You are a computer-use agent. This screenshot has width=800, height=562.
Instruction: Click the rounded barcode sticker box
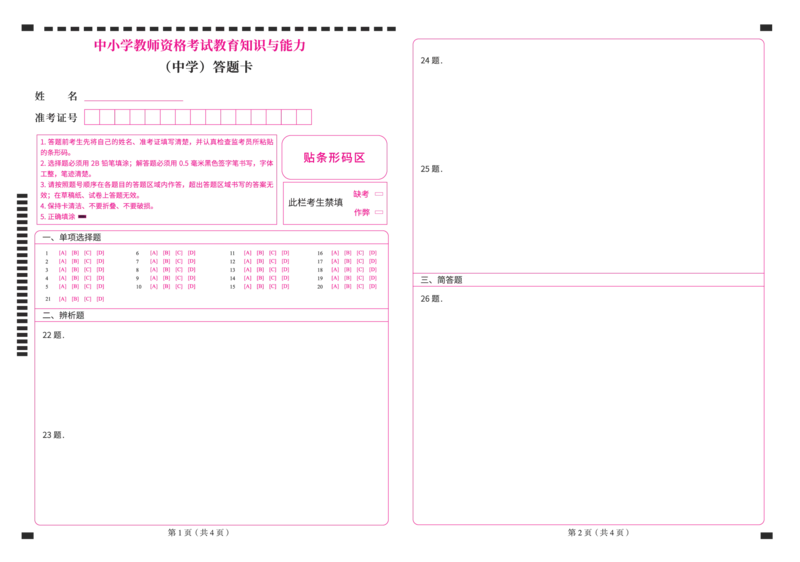click(335, 158)
